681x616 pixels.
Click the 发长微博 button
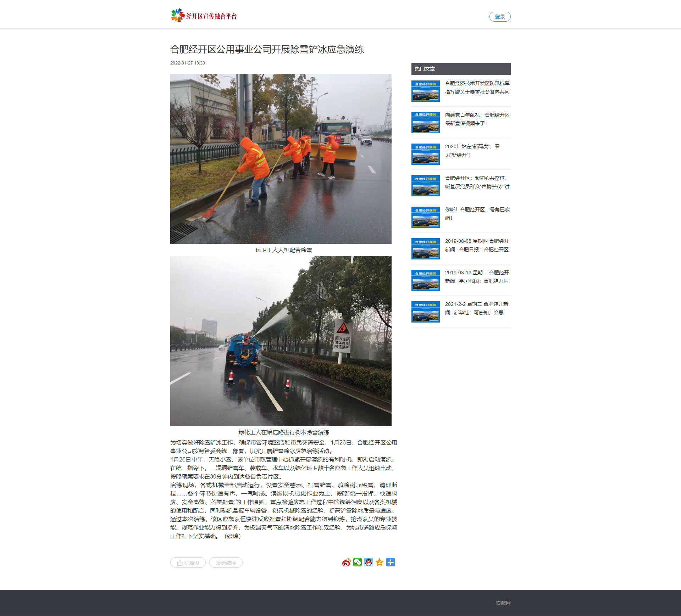click(x=226, y=563)
